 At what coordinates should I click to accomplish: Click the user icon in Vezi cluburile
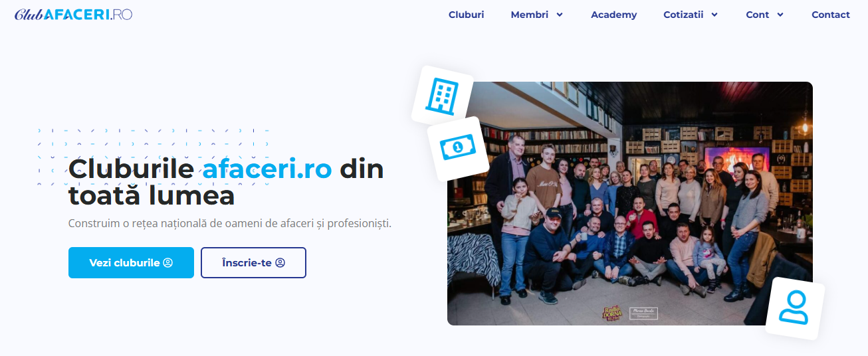point(168,263)
